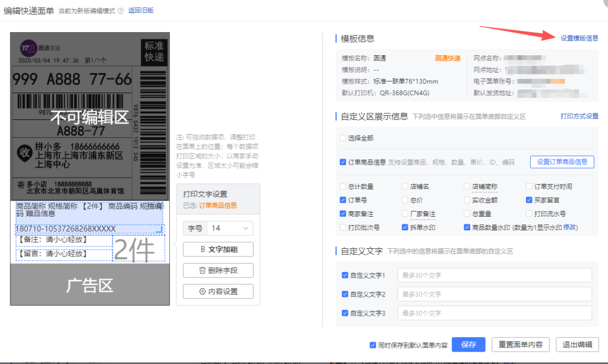Expand the 字号 font size dropdown

[229, 228]
